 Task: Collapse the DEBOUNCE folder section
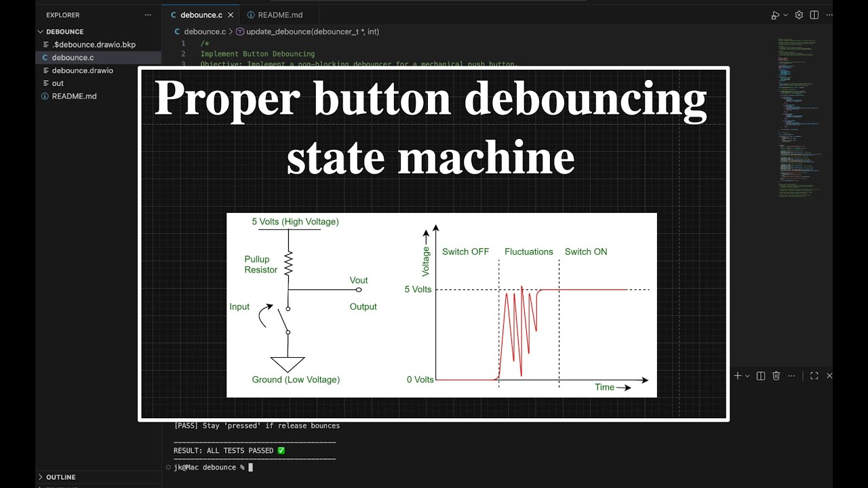[x=98, y=32]
